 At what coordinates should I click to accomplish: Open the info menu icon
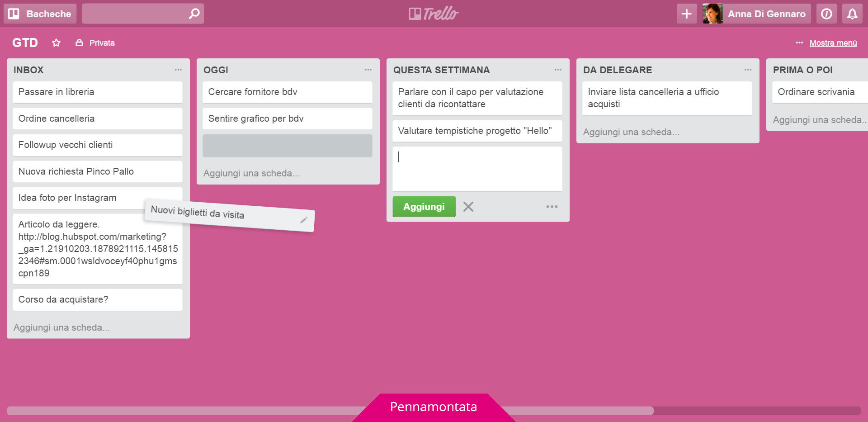[826, 14]
